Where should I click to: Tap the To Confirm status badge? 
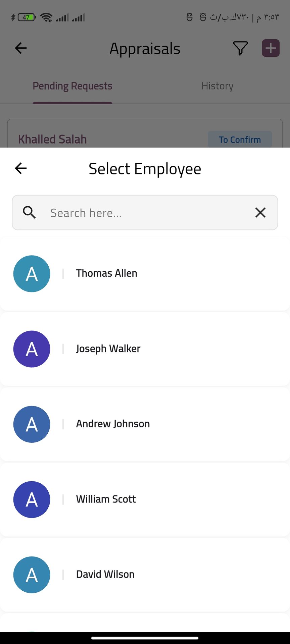pyautogui.click(x=240, y=140)
